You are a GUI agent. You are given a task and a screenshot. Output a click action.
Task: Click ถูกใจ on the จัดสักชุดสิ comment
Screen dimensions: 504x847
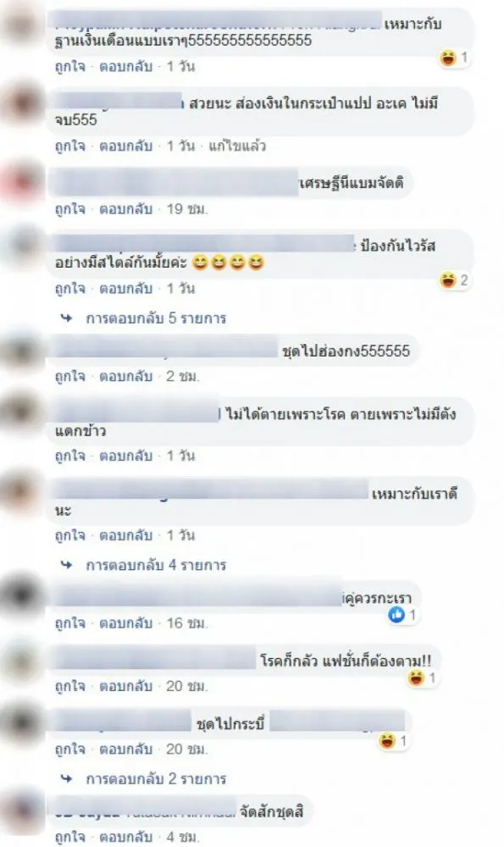[70, 838]
